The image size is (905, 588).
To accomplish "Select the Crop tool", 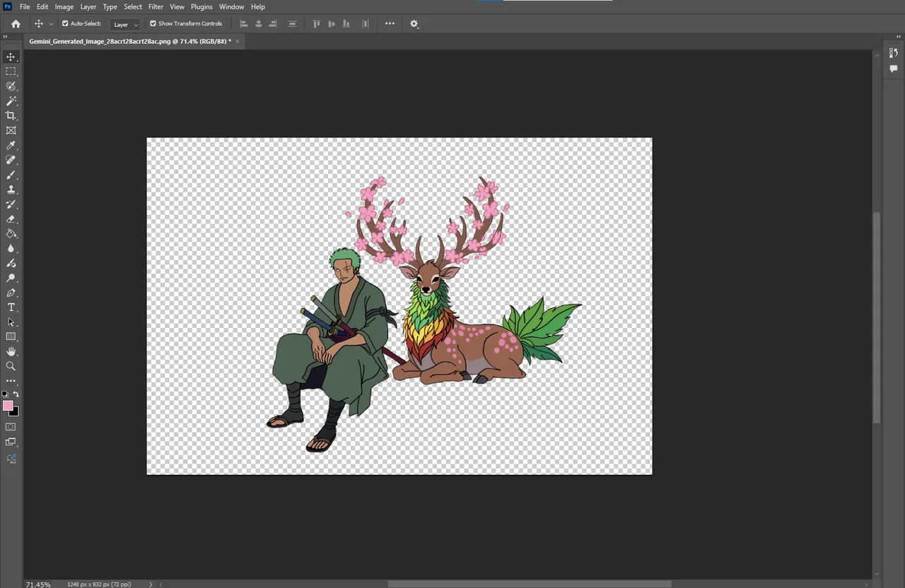I will pyautogui.click(x=11, y=116).
